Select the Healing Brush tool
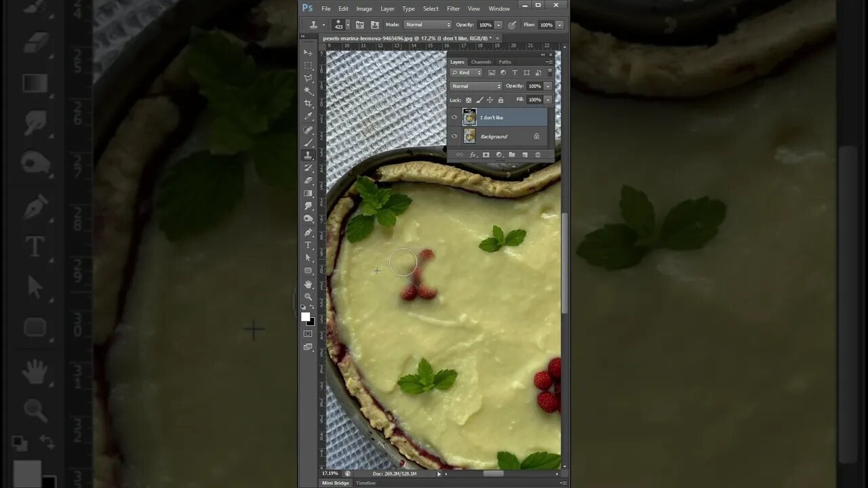The image size is (868, 488). (308, 130)
